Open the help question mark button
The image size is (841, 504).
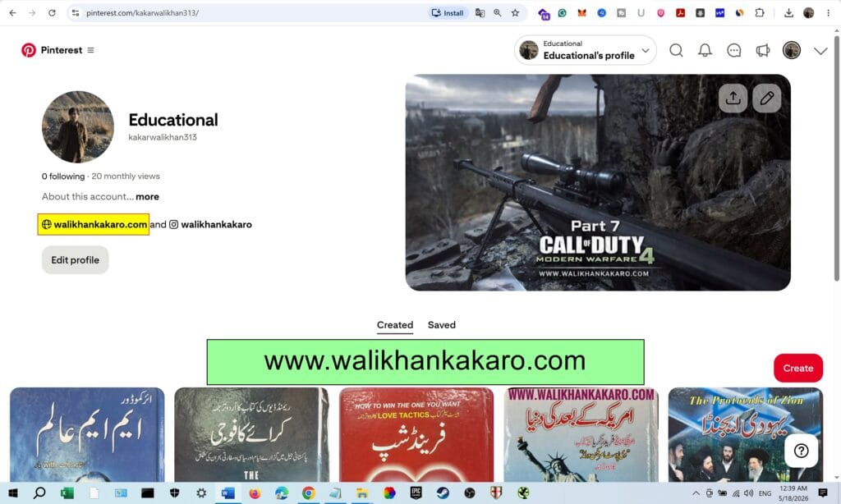point(802,451)
